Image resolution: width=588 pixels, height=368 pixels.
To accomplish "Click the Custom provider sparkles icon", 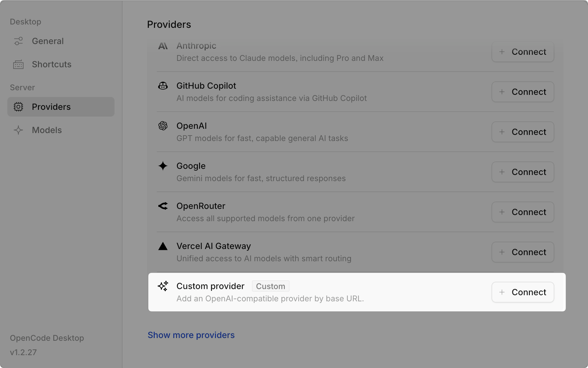I will pos(163,286).
